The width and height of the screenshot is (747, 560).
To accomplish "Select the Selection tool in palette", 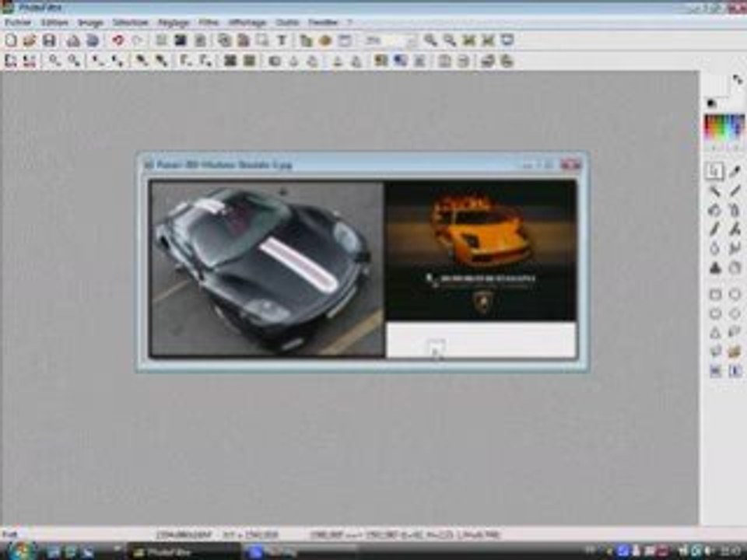I will point(714,171).
